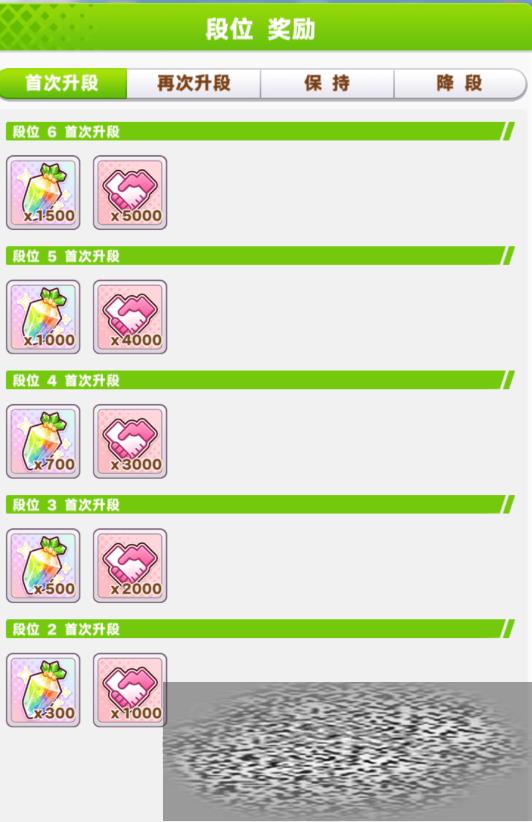Open the x3000 handshake heart reward
Viewport: 532px width, 822px height.
coord(130,441)
